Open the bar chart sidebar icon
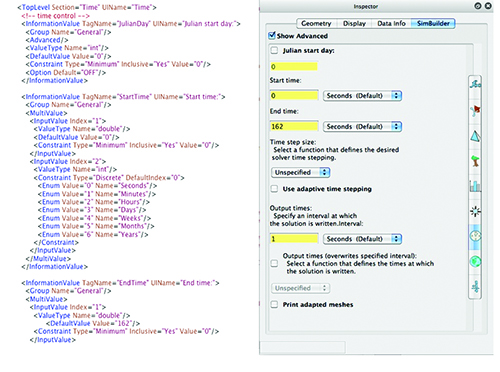 (475, 186)
